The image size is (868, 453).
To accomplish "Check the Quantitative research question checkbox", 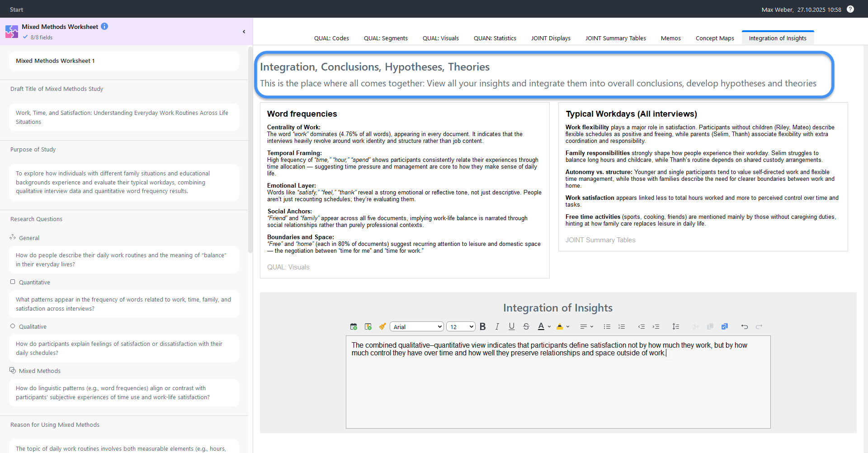I will (13, 281).
